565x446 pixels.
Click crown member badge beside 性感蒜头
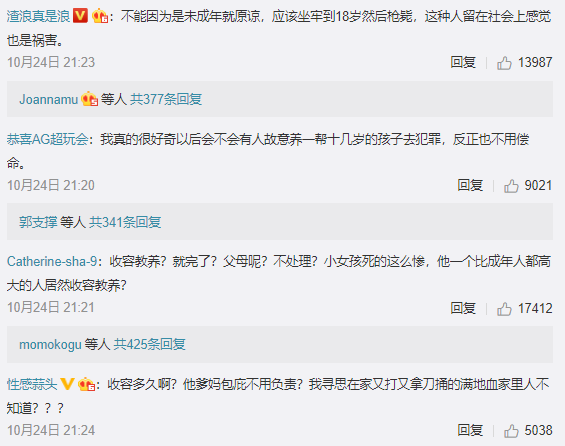87,384
